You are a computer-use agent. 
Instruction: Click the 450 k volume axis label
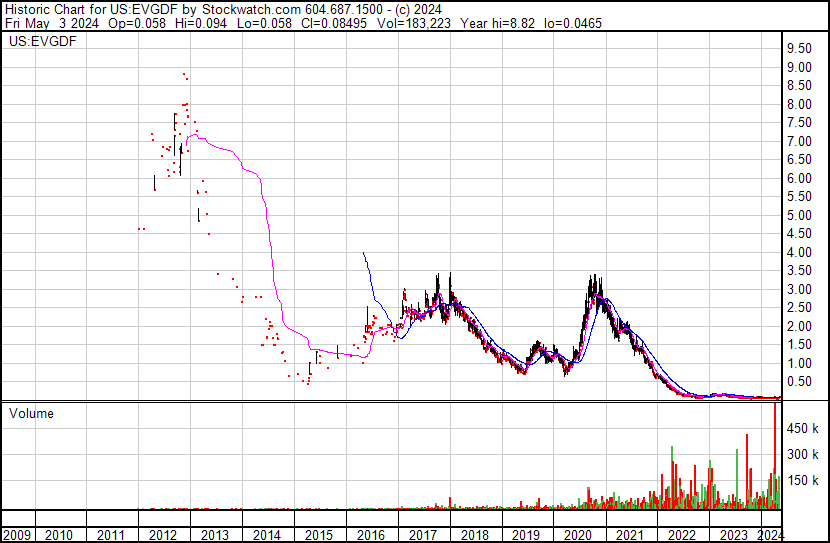tap(801, 429)
